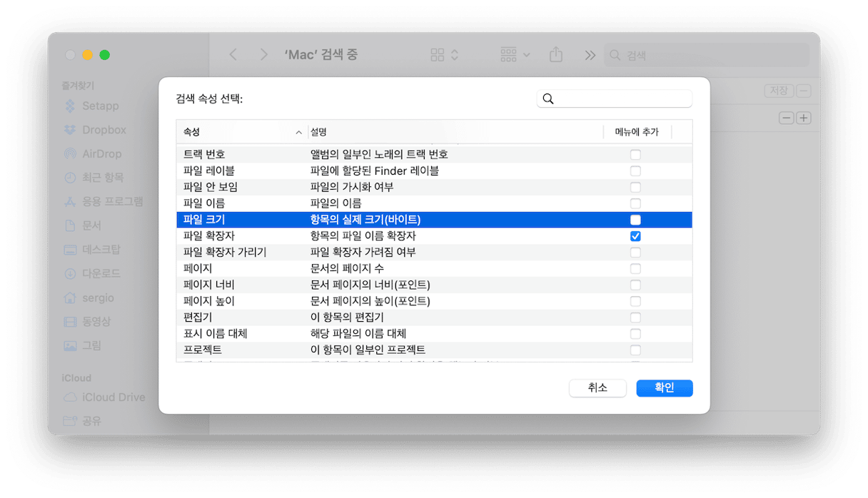Click the magnifier in the attribute search
Screen dimensions: 868x498
pyautogui.click(x=548, y=99)
